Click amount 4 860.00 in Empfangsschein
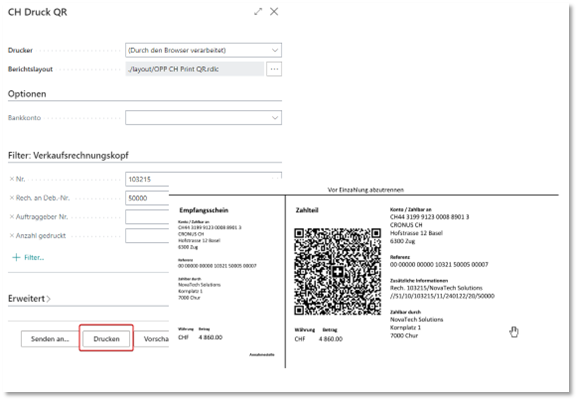 tap(210, 337)
